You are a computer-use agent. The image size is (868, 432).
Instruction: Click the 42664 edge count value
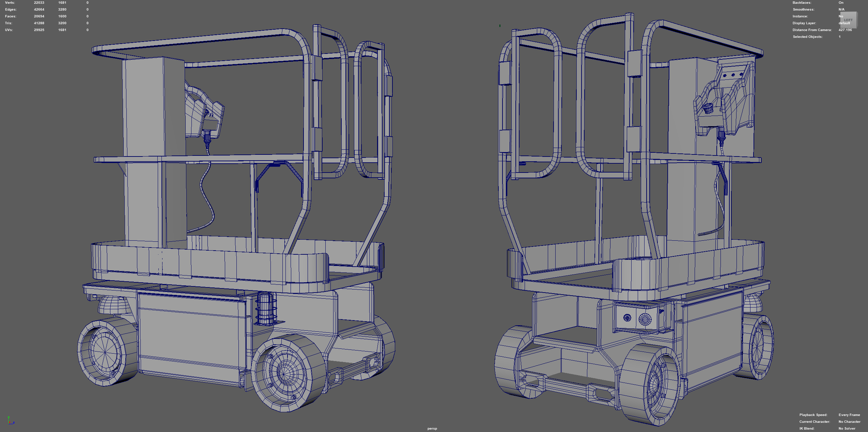coord(39,10)
